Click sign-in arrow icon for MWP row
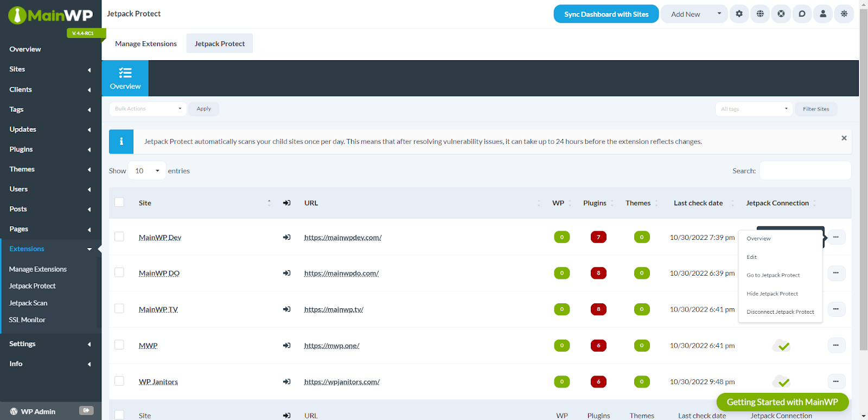The height and width of the screenshot is (420, 868). (286, 346)
